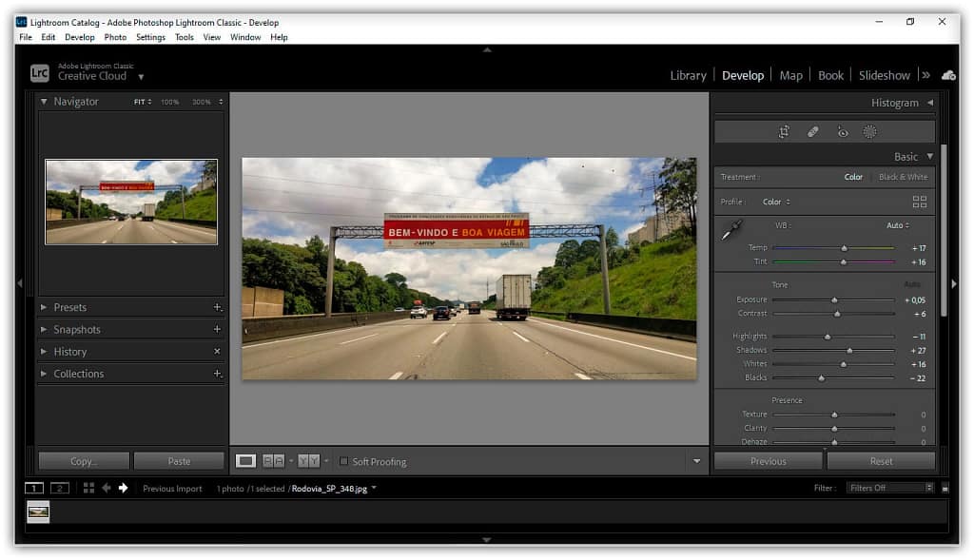This screenshot has height=560, width=974.
Task: Open the File menu
Action: (x=26, y=37)
